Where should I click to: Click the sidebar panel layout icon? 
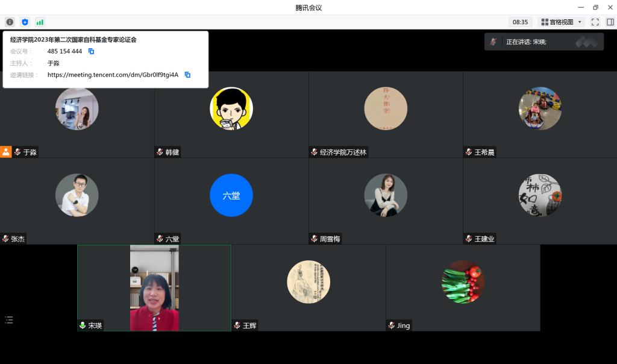(610, 22)
